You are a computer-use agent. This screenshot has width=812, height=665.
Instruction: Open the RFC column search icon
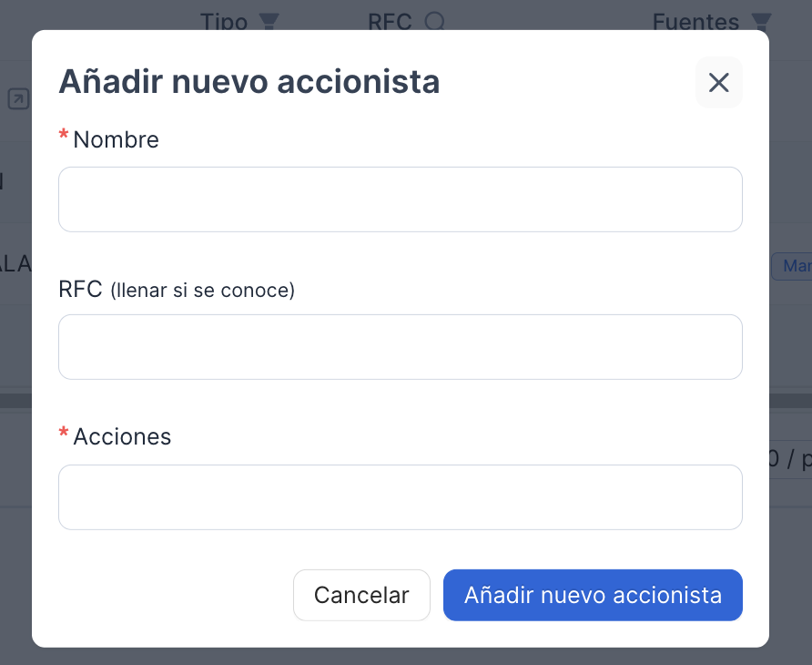click(434, 22)
